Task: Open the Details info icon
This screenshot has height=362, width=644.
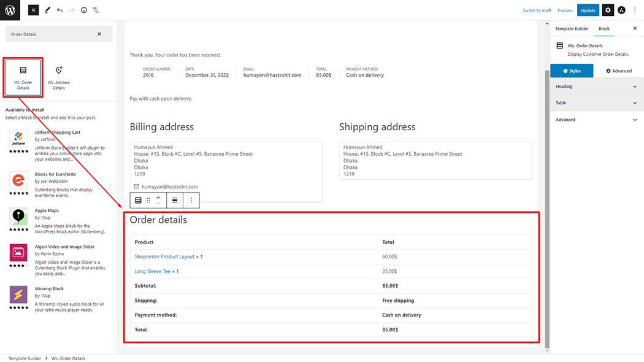Action: [x=84, y=10]
